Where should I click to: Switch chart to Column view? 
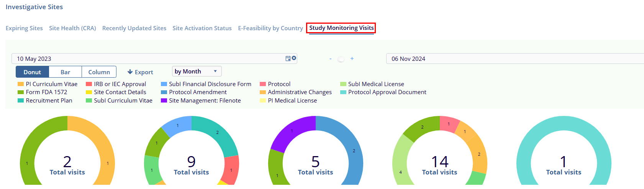(x=99, y=72)
